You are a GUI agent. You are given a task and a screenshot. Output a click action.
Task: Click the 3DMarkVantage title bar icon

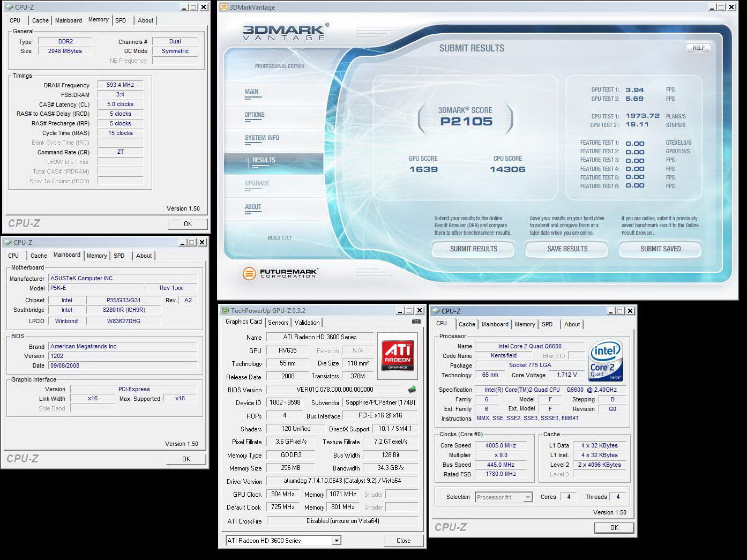(x=224, y=7)
